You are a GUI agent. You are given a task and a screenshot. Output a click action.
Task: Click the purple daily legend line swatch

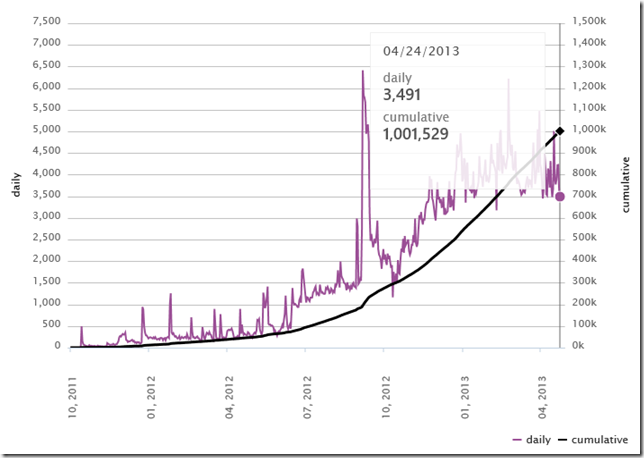(517, 440)
